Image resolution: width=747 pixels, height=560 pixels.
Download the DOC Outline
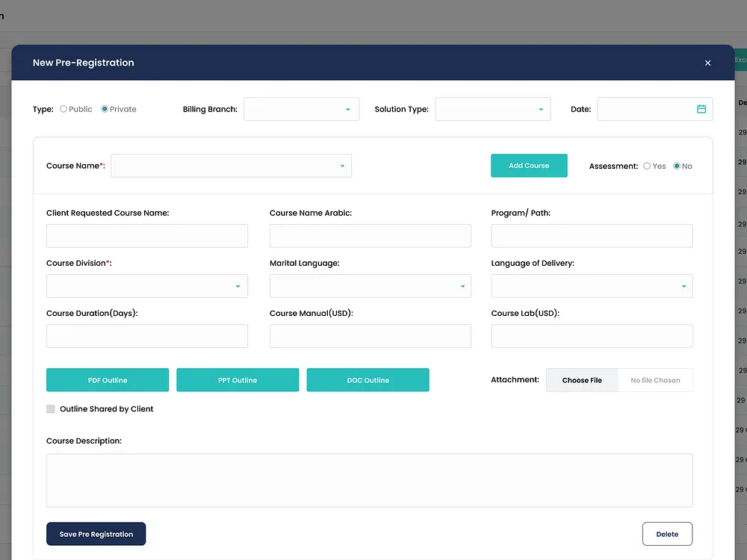point(368,379)
